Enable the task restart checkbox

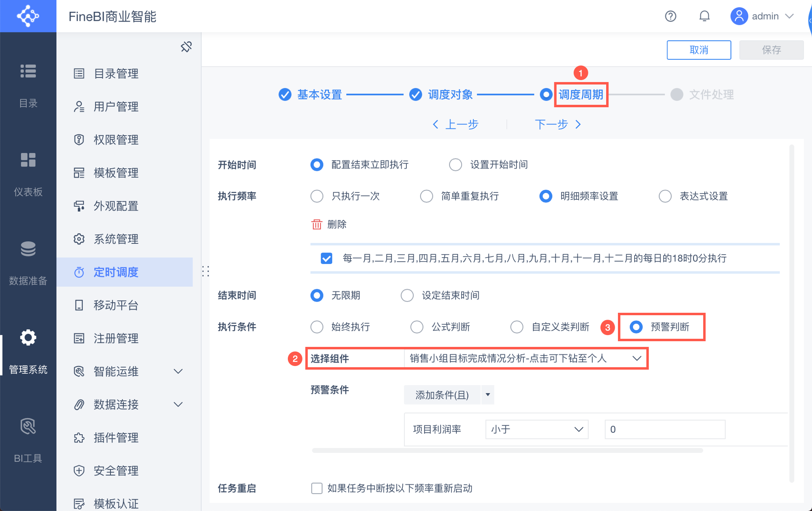pyautogui.click(x=317, y=488)
